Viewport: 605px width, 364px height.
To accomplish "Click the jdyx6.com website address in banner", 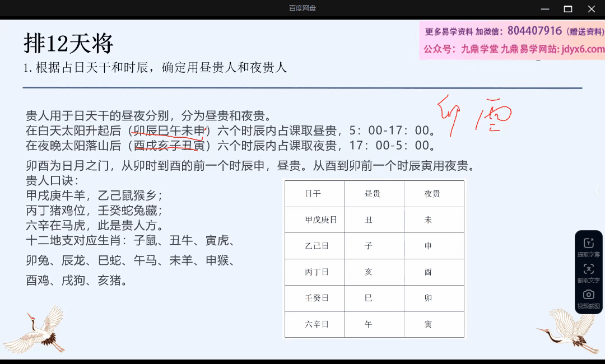I will [x=580, y=49].
